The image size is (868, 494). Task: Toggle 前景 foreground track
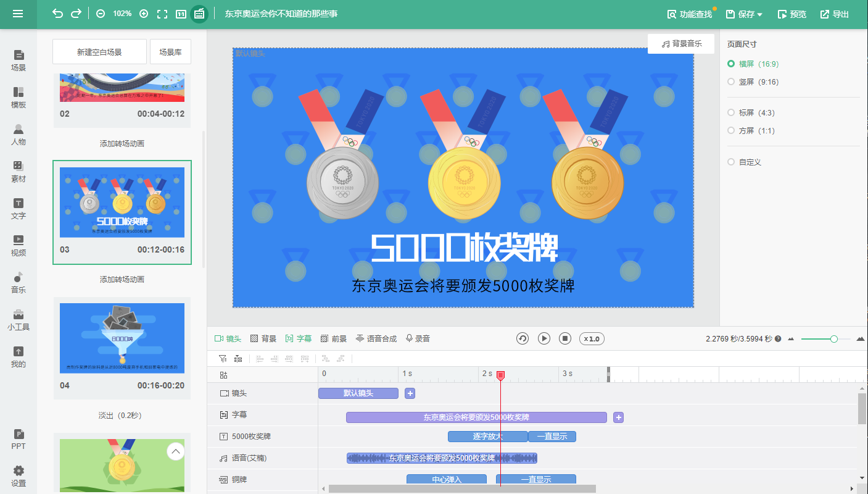point(334,338)
